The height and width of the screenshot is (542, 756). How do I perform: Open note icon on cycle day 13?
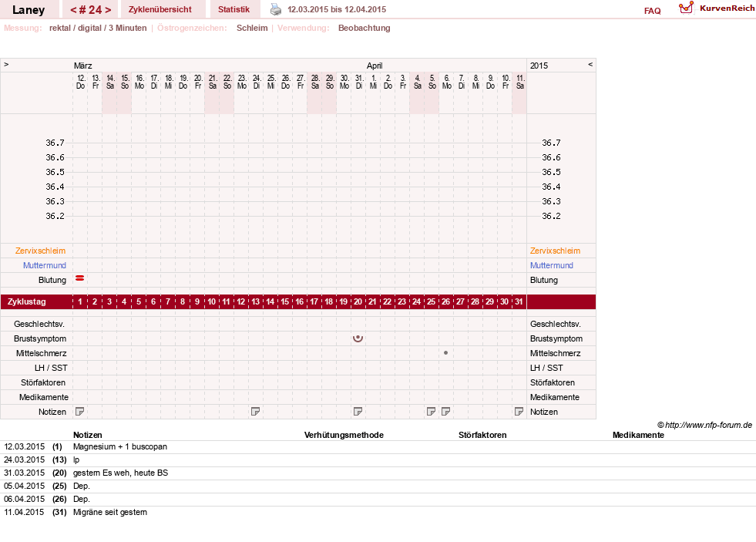(256, 412)
